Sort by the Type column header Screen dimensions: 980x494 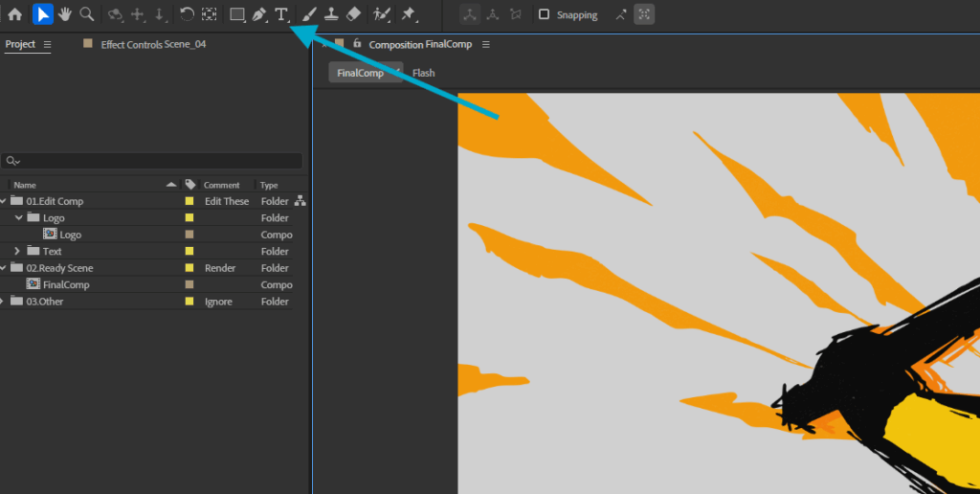[x=269, y=185]
